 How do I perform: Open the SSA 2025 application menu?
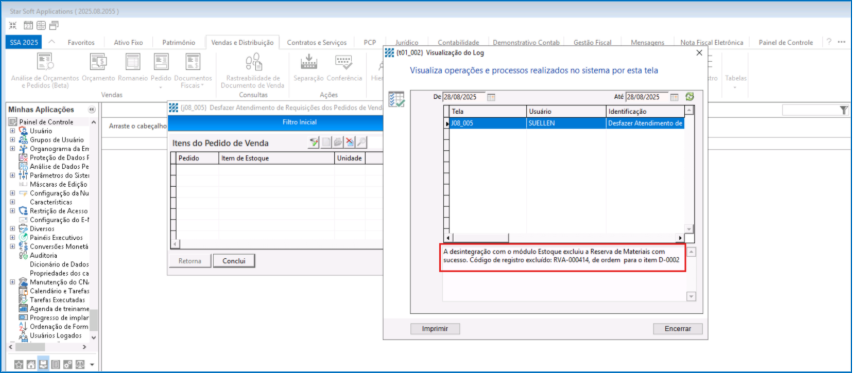[23, 42]
